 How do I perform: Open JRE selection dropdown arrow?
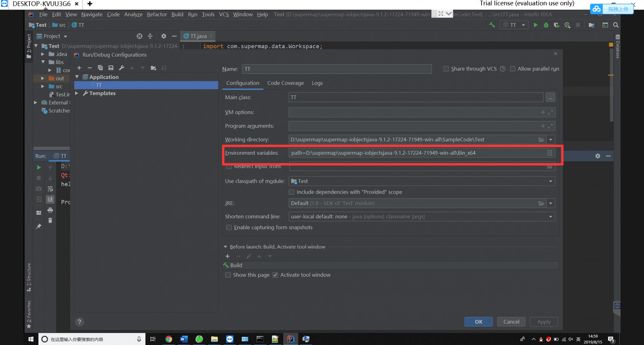(x=550, y=203)
